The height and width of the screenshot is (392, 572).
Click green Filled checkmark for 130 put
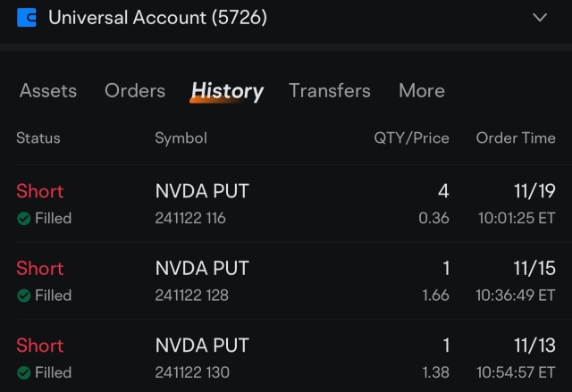pyautogui.click(x=24, y=372)
